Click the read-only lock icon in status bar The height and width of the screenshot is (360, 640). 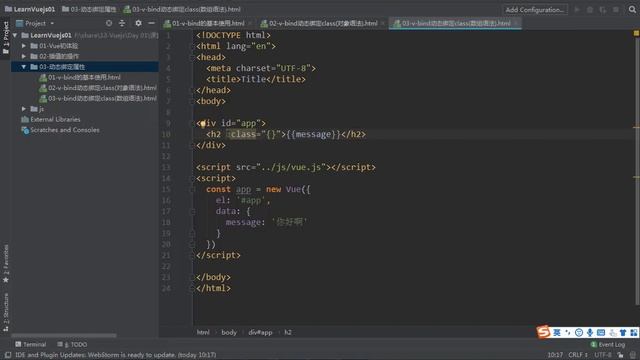coord(620,355)
